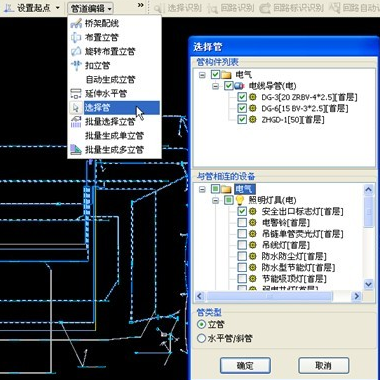Check the 电警铃[首层] checkbox
The width and height of the screenshot is (380, 380).
(242, 222)
